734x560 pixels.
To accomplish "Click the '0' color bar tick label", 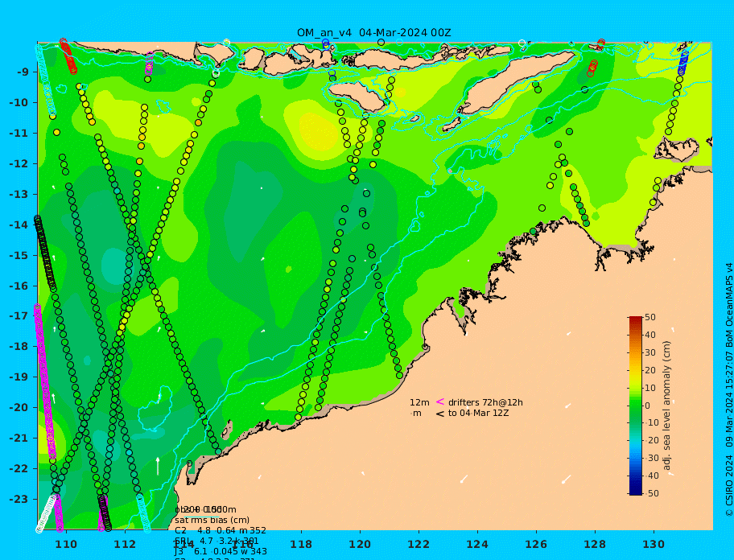I will (648, 406).
